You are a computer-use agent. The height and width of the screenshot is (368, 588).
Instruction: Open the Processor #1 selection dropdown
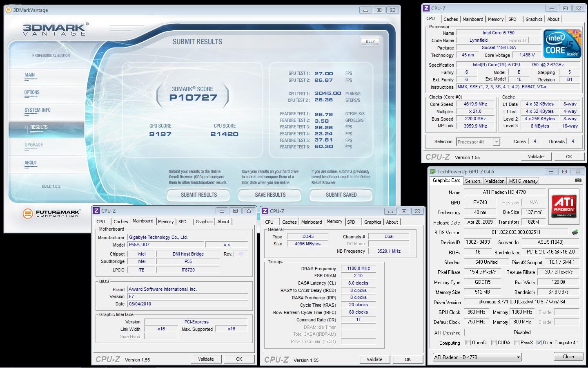coord(478,142)
